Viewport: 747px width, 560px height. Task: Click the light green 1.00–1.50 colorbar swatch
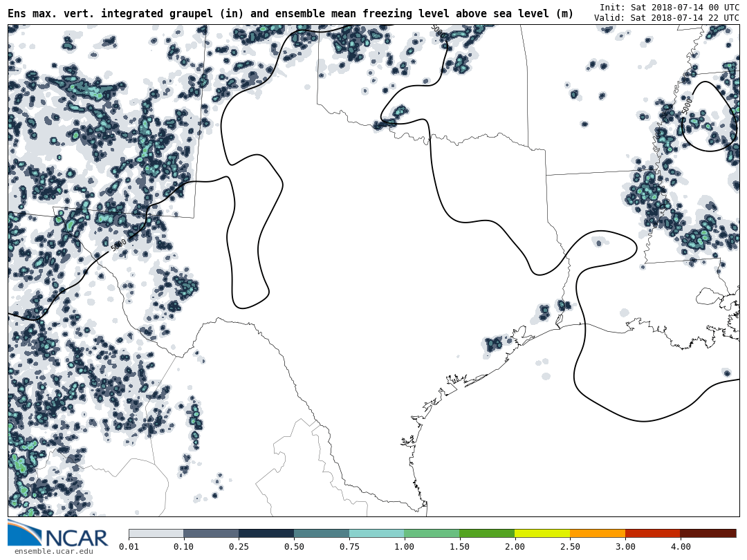pos(432,533)
